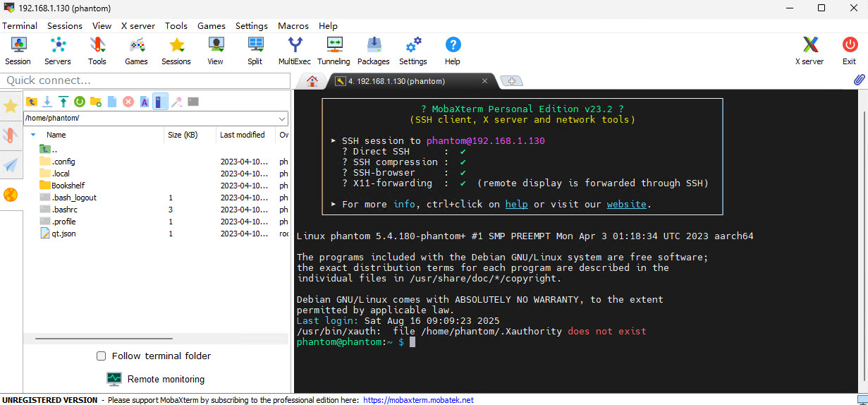
Task: Create new folder SFTP icon
Action: click(x=96, y=102)
